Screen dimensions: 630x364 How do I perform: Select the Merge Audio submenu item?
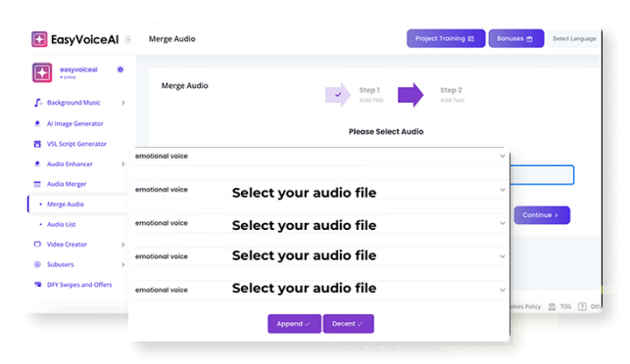click(x=66, y=205)
